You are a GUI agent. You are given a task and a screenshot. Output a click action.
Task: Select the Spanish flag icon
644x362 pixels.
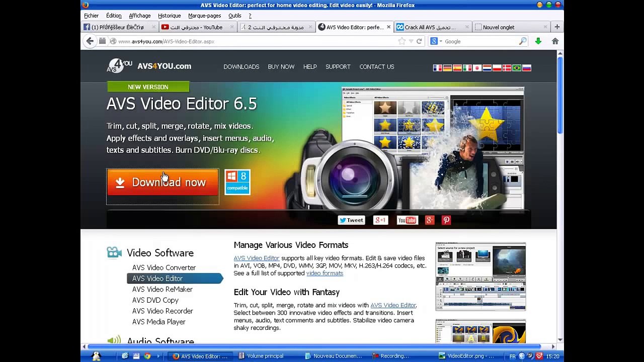tap(457, 68)
